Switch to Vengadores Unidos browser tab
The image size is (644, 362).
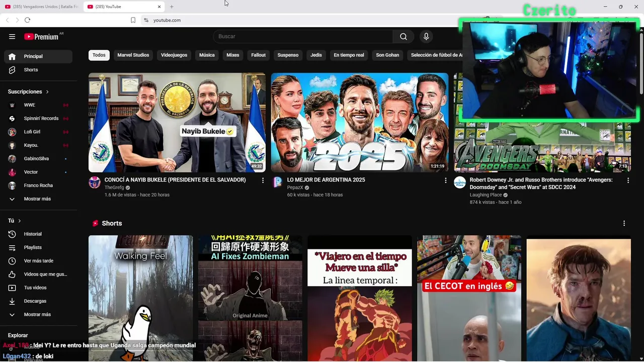tap(41, 7)
